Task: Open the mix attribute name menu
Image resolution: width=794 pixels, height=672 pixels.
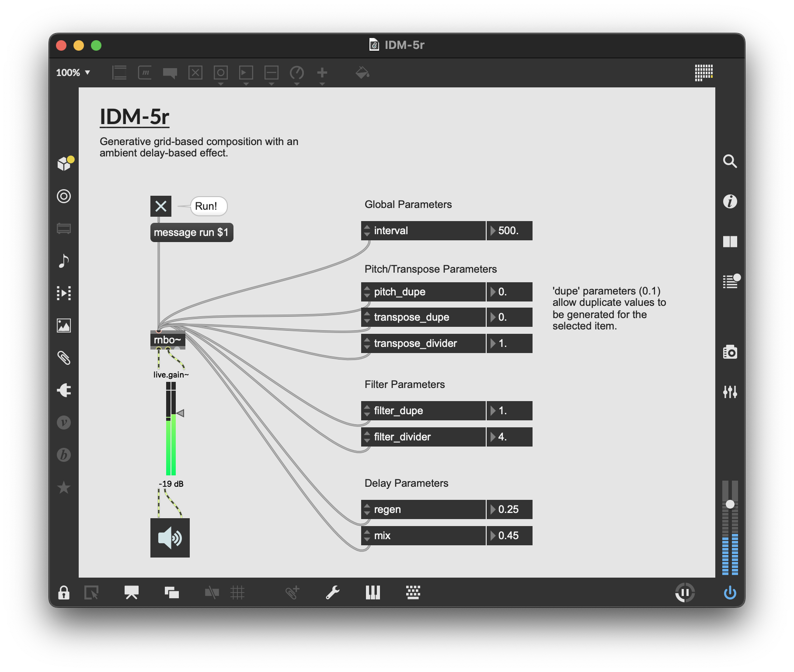Action: tap(423, 536)
